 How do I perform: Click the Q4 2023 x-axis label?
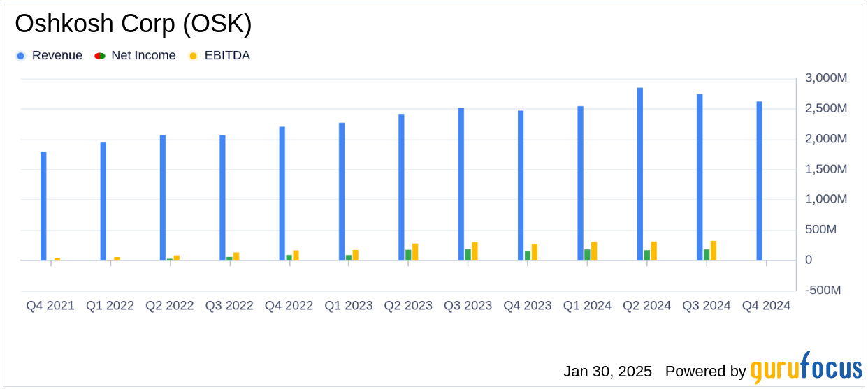pyautogui.click(x=528, y=306)
